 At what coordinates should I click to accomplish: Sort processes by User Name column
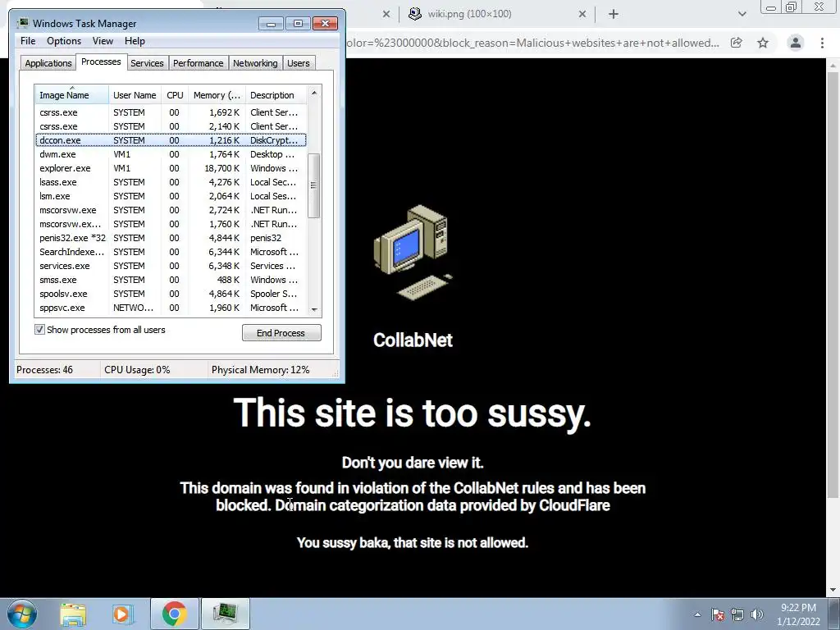coord(135,95)
